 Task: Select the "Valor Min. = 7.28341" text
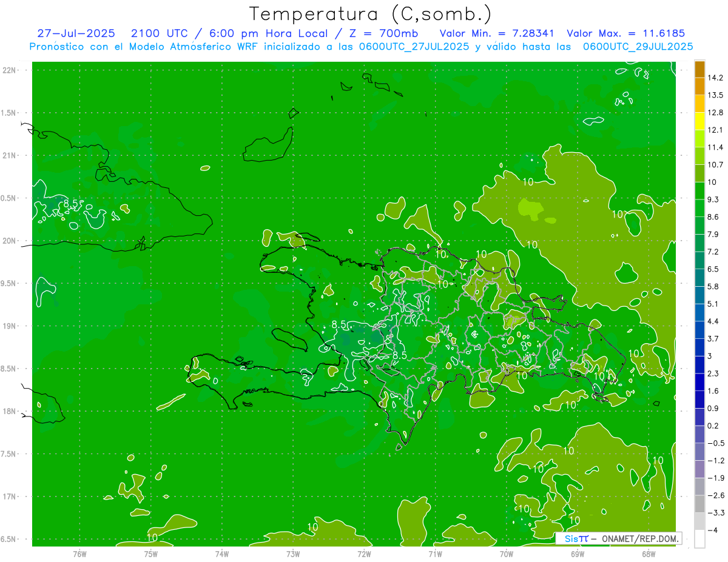[x=497, y=33]
